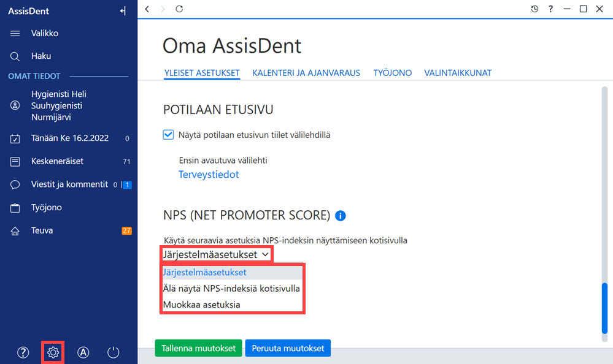Go forward with the right arrow
The image size is (613, 364).
163,9
